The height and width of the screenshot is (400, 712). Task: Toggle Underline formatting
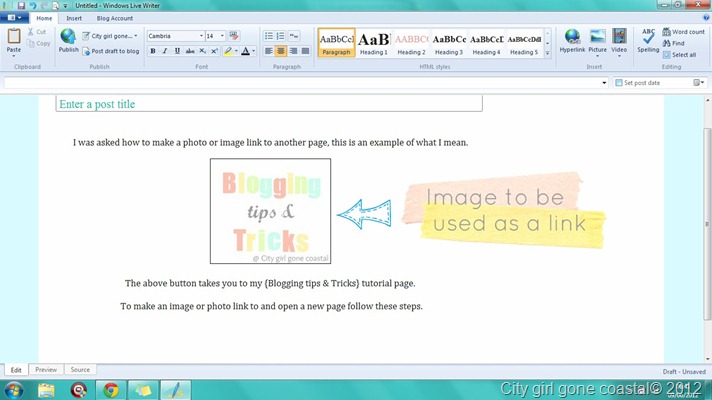coord(177,51)
